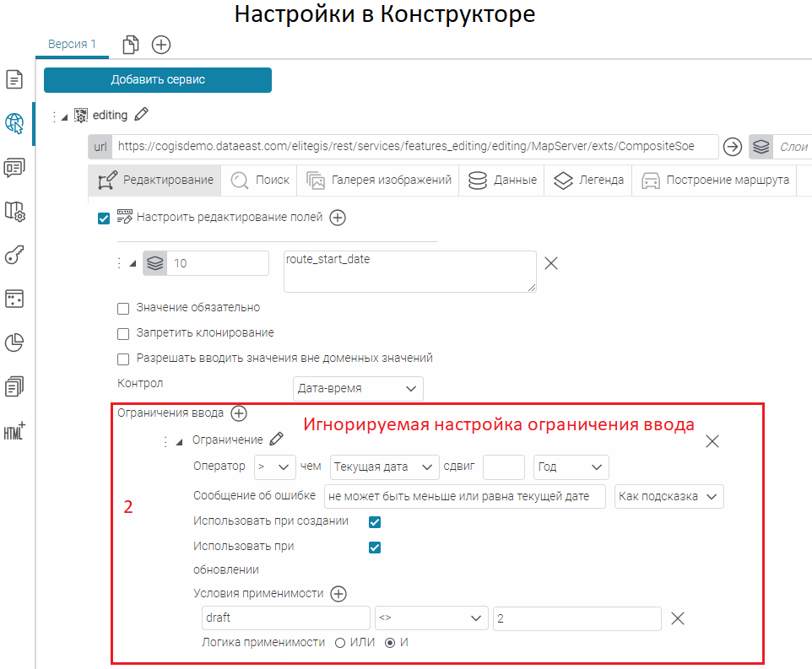The image size is (812, 669).
Task: Click the plus icon to add version
Action: (x=161, y=45)
